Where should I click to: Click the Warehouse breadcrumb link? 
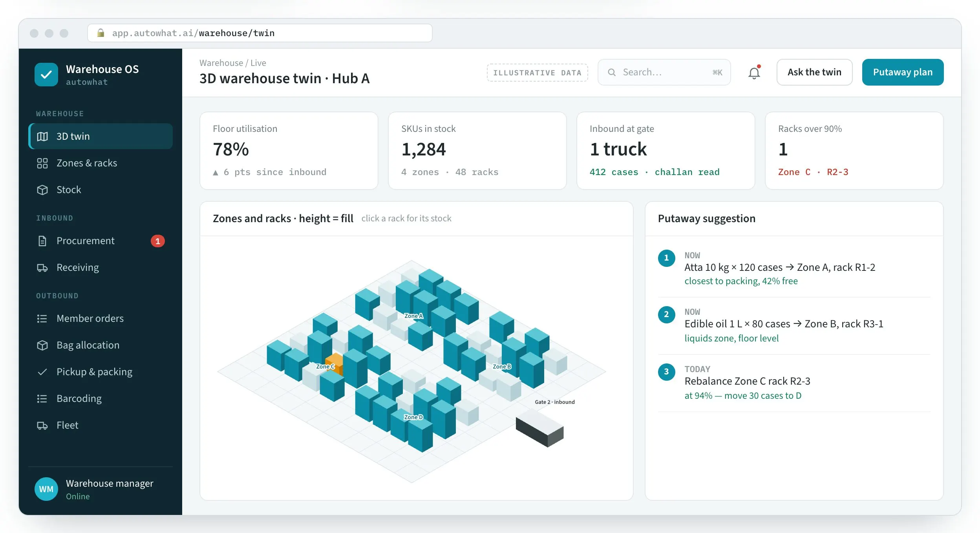(221, 63)
